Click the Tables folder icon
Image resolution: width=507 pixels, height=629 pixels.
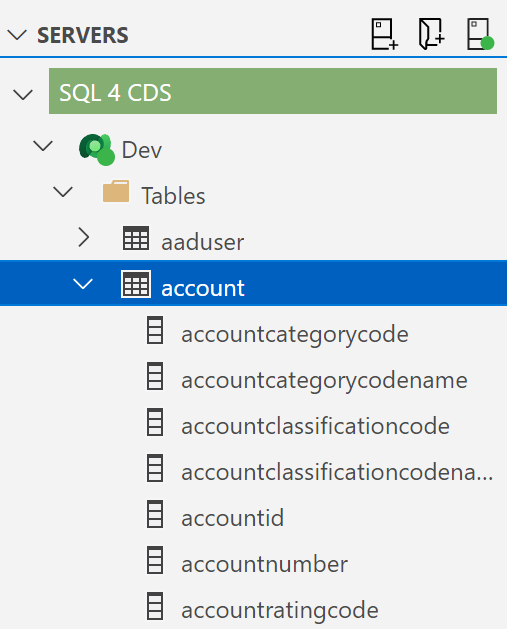116,191
